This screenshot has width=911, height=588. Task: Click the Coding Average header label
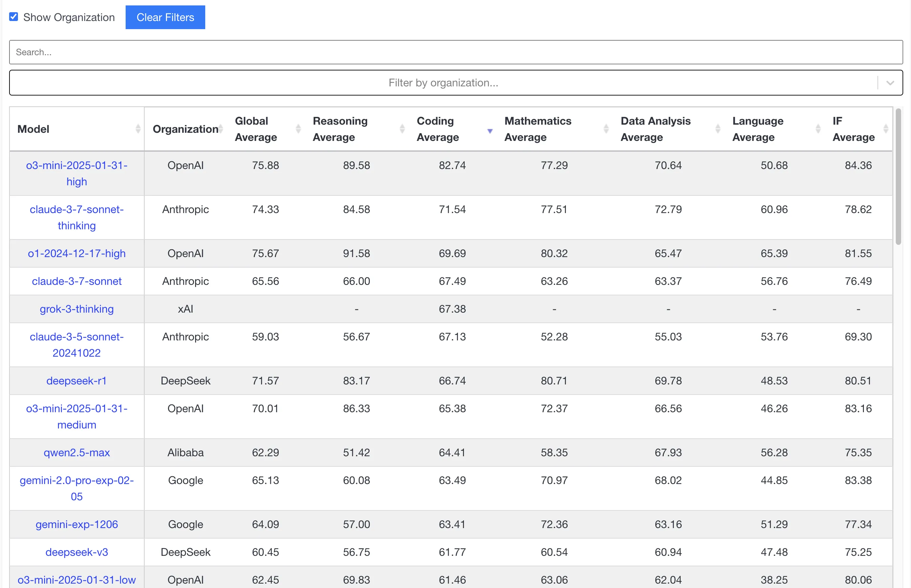(x=438, y=129)
